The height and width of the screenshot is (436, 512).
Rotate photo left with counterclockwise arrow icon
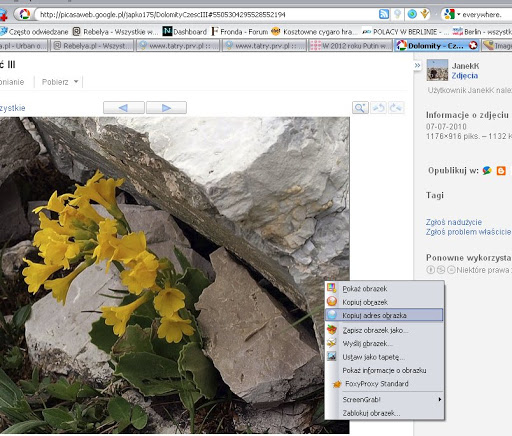[379, 108]
